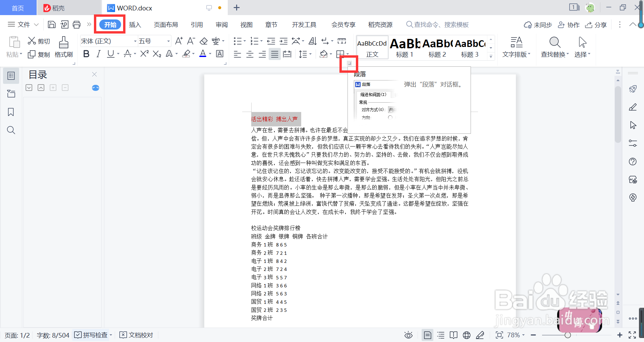Increase paragraph indent
644x342 pixels.
pyautogui.click(x=284, y=41)
